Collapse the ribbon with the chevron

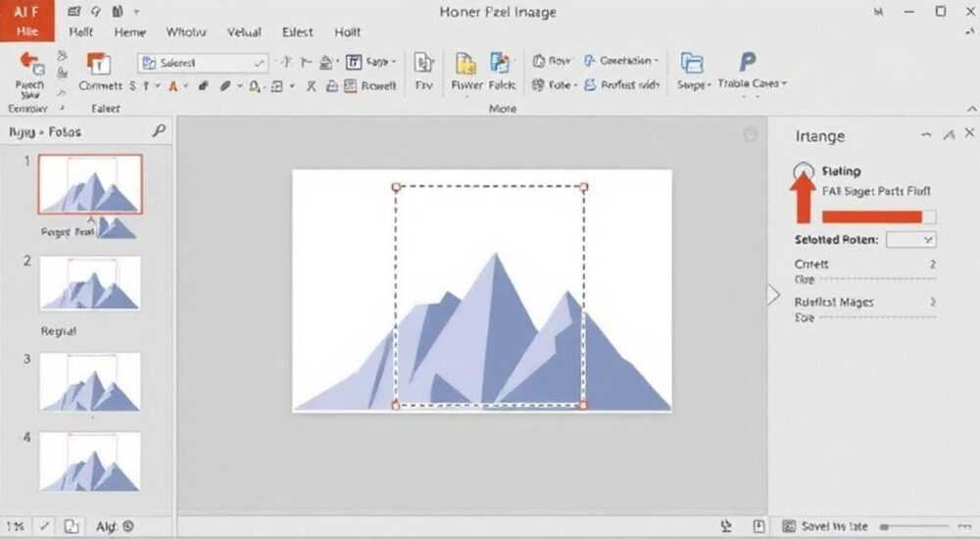click(x=972, y=109)
